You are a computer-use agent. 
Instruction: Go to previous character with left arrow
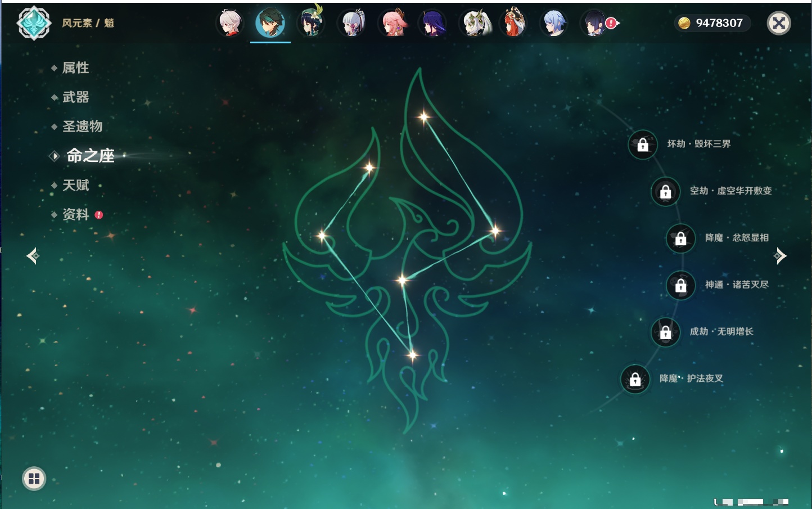pos(33,256)
